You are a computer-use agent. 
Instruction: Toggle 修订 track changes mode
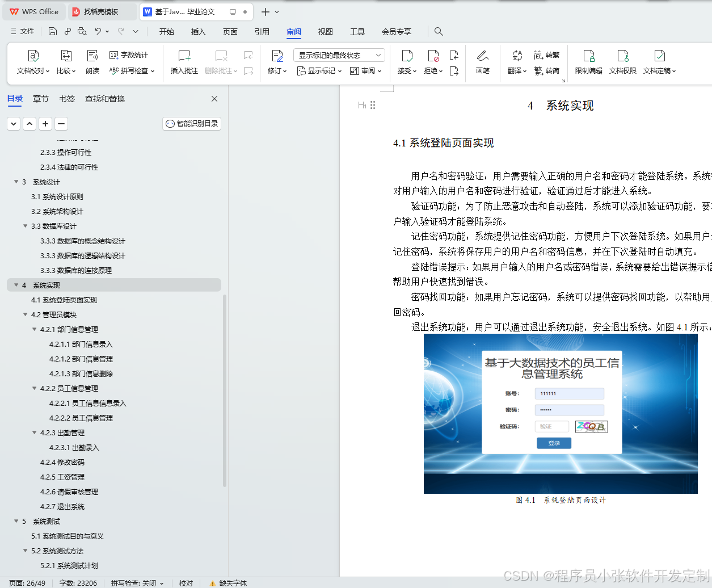[275, 62]
